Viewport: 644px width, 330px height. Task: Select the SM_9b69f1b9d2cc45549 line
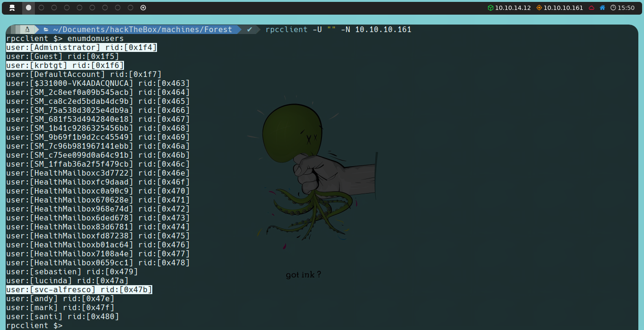98,137
